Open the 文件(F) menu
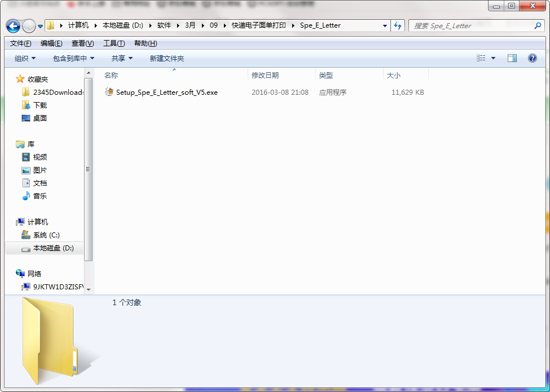Viewport: 550px width, 392px height. point(21,43)
